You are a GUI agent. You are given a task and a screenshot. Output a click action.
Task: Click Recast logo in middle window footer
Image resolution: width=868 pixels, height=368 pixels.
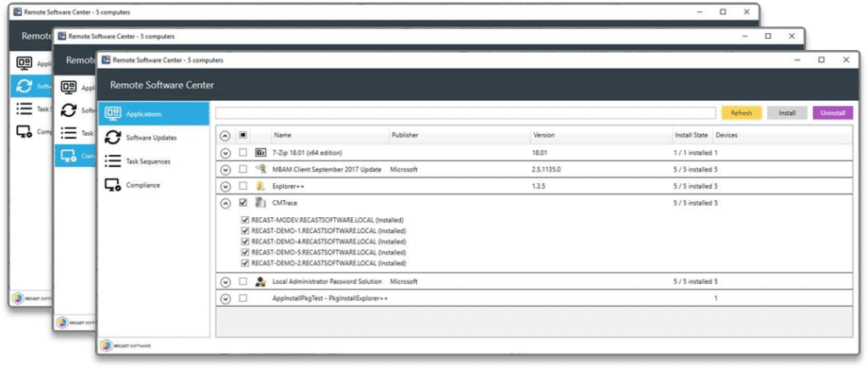click(75, 322)
